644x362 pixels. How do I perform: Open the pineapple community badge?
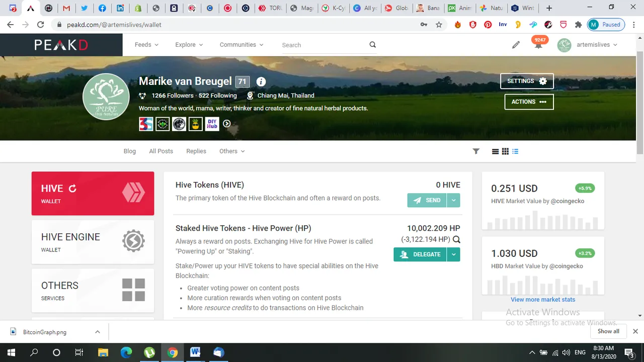[196, 124]
